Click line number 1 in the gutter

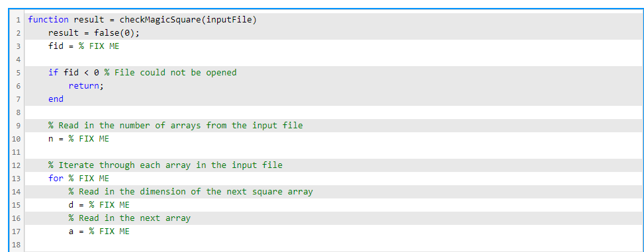pyautogui.click(x=18, y=20)
